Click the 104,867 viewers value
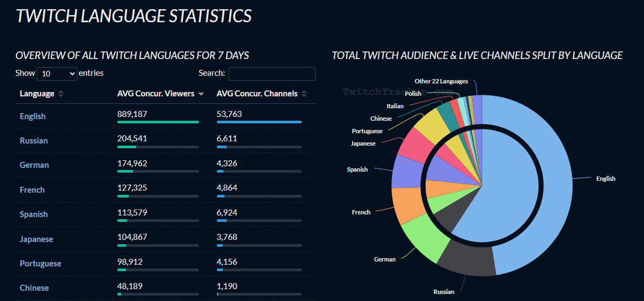The width and height of the screenshot is (644, 301). (132, 237)
